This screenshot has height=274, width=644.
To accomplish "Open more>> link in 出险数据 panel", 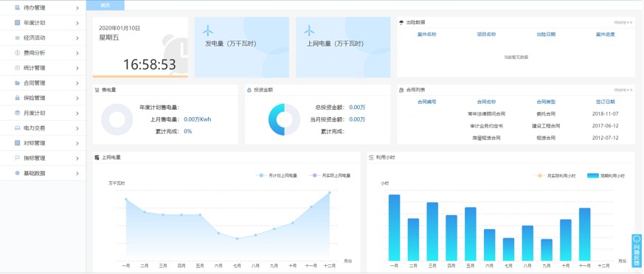I will coord(623,23).
